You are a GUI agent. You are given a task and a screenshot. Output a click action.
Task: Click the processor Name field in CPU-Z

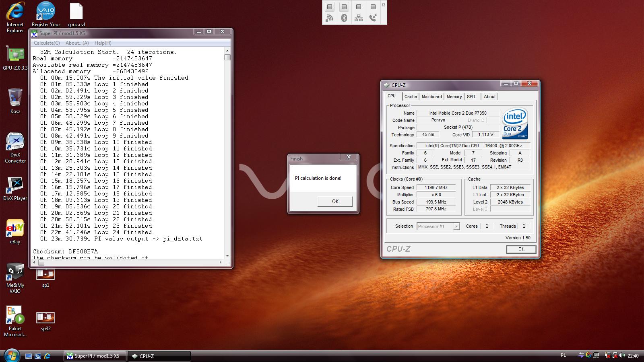(458, 113)
